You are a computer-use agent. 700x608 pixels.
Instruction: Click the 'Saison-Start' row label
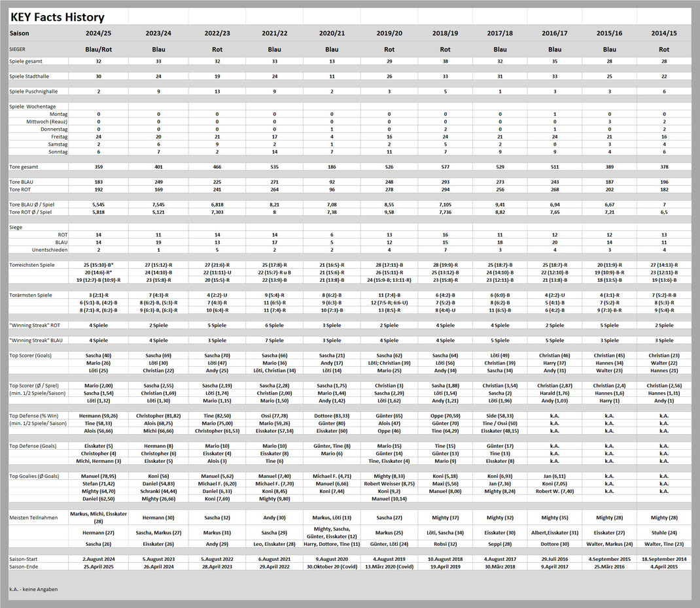pos(23,560)
